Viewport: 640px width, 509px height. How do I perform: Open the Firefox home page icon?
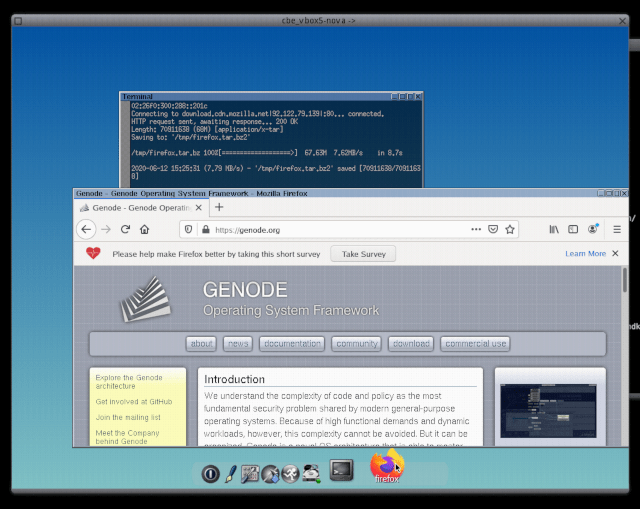[144, 229]
